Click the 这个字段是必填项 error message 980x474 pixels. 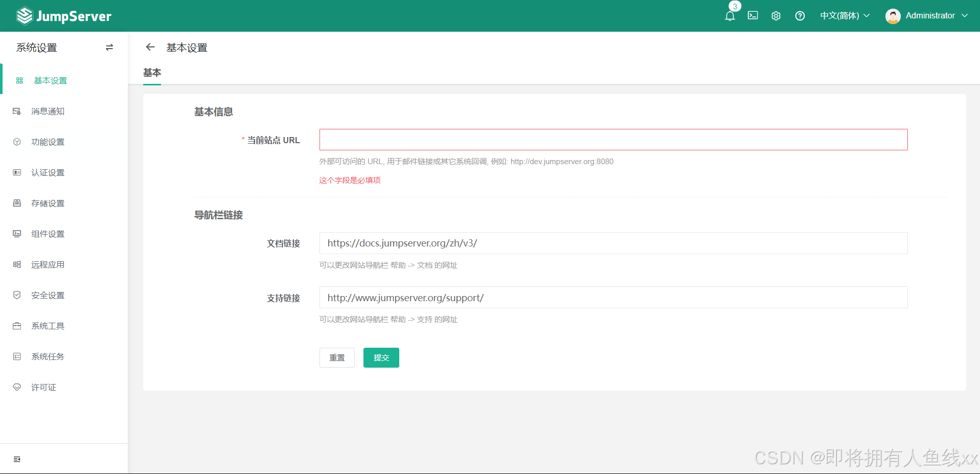(x=350, y=180)
